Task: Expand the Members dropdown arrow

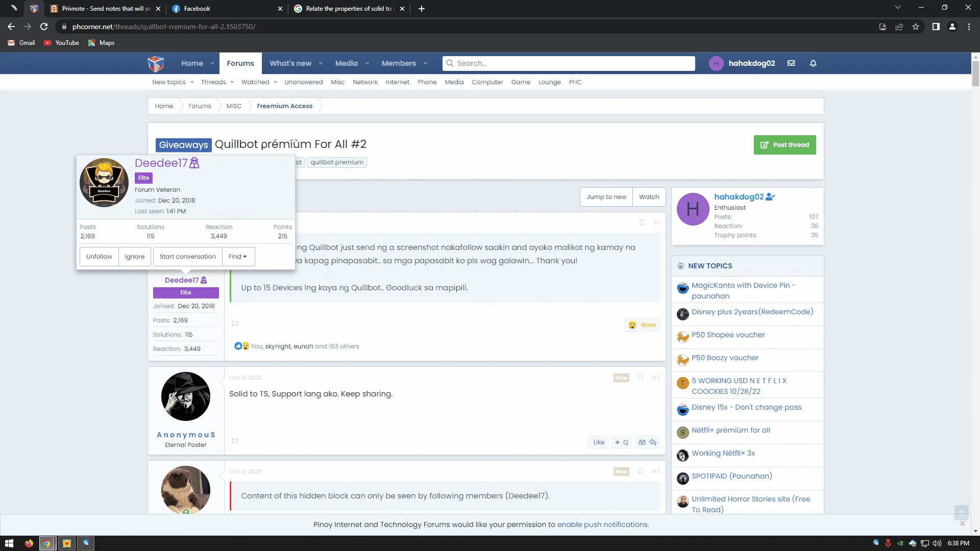Action: (x=425, y=63)
